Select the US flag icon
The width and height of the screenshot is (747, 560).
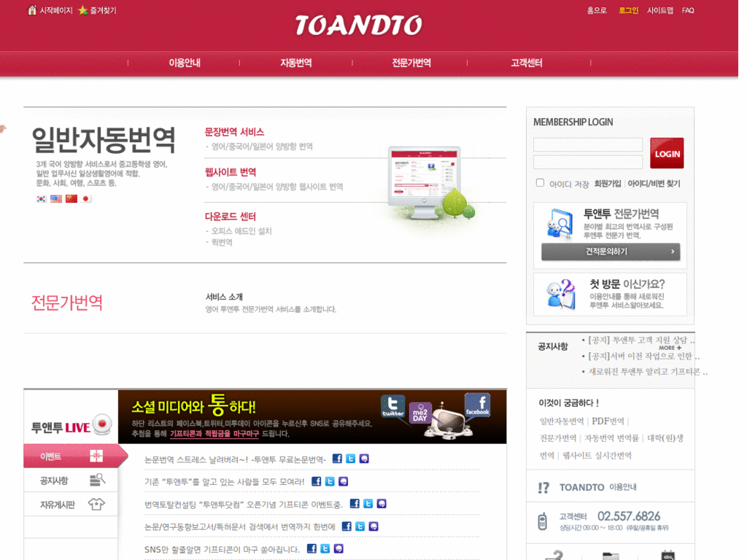tap(56, 198)
